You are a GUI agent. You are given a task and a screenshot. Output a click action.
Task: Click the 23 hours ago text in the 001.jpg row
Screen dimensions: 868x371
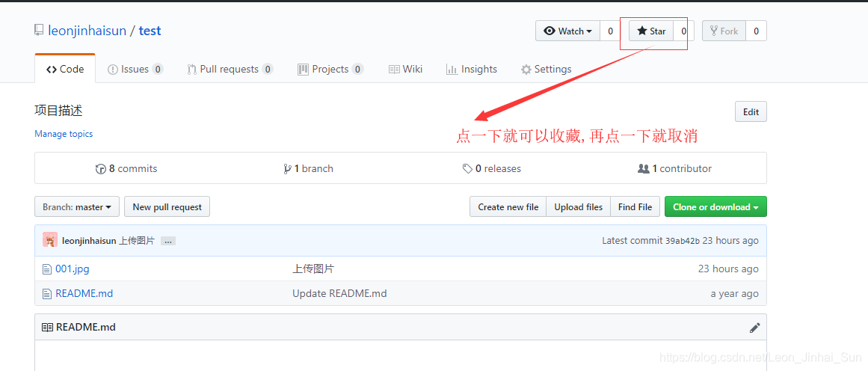coord(728,269)
